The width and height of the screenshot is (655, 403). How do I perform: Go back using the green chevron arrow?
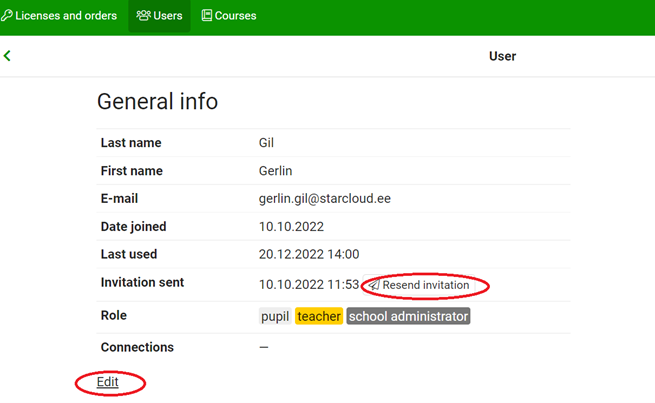[x=8, y=56]
